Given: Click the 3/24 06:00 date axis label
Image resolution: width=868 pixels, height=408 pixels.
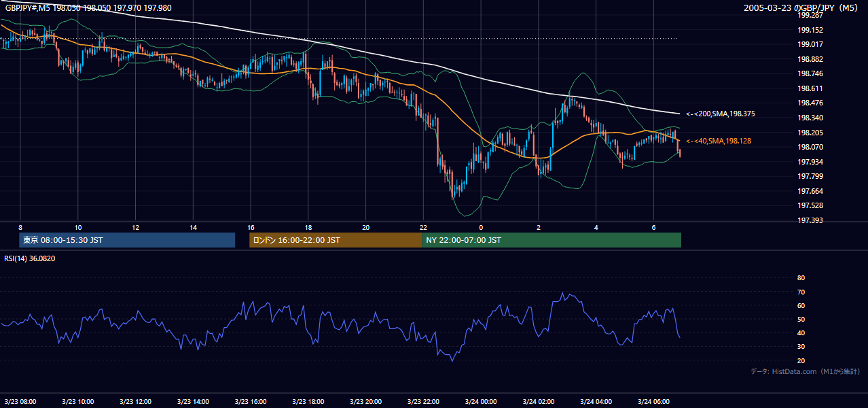Looking at the screenshot, I should 653,402.
